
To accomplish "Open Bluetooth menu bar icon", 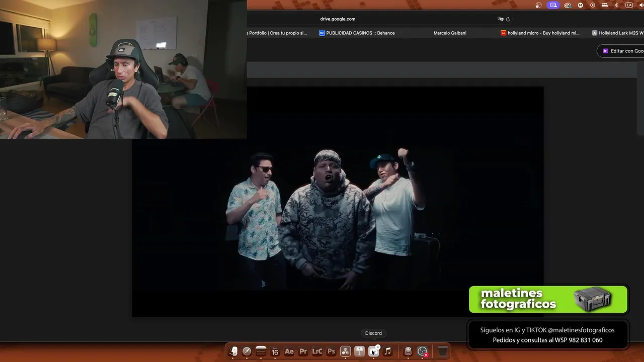I will pyautogui.click(x=616, y=5).
